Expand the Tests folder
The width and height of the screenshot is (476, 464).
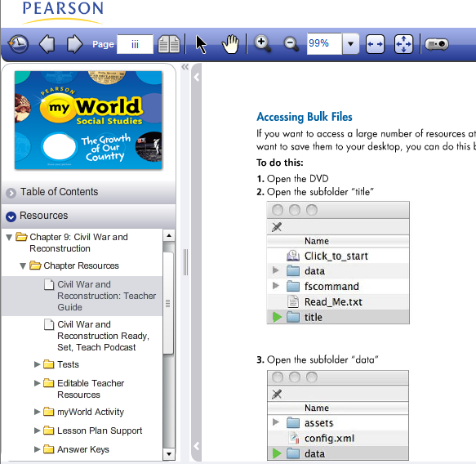[37, 364]
